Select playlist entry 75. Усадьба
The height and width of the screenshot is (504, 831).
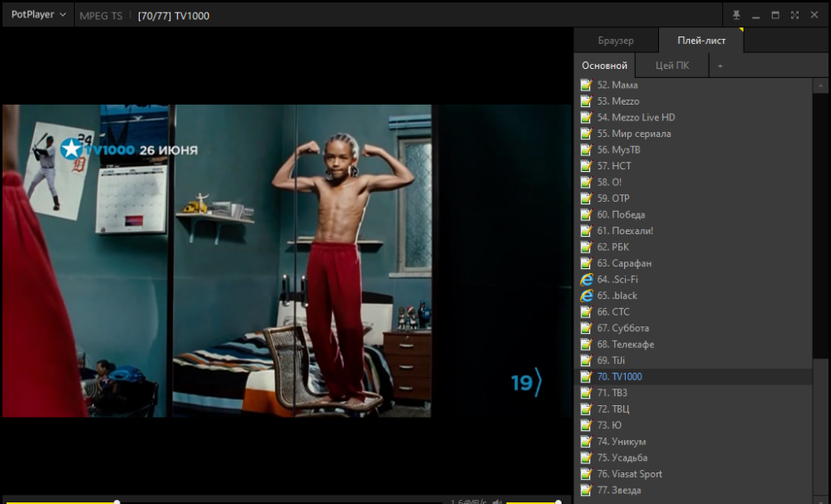(x=693, y=458)
